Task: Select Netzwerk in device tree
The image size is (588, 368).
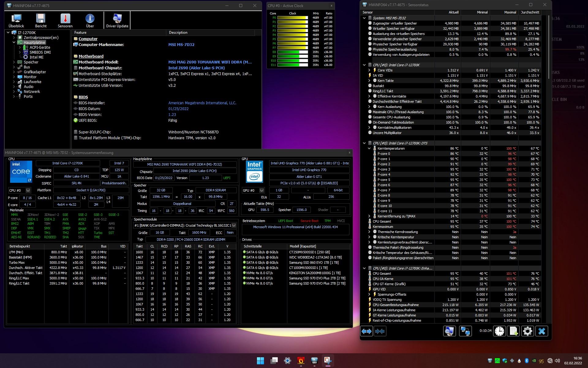Action: click(x=32, y=91)
